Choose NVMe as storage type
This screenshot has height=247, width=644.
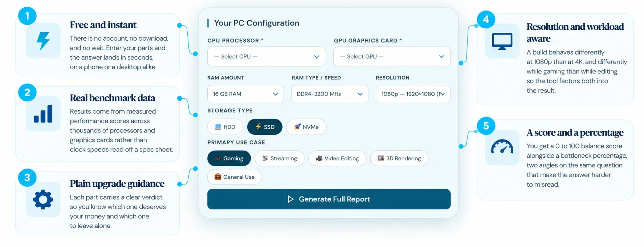(x=306, y=127)
